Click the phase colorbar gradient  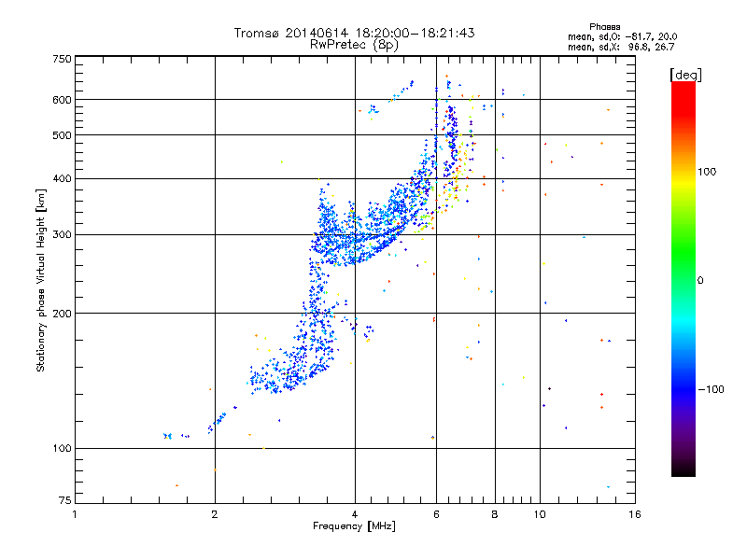coord(684,278)
